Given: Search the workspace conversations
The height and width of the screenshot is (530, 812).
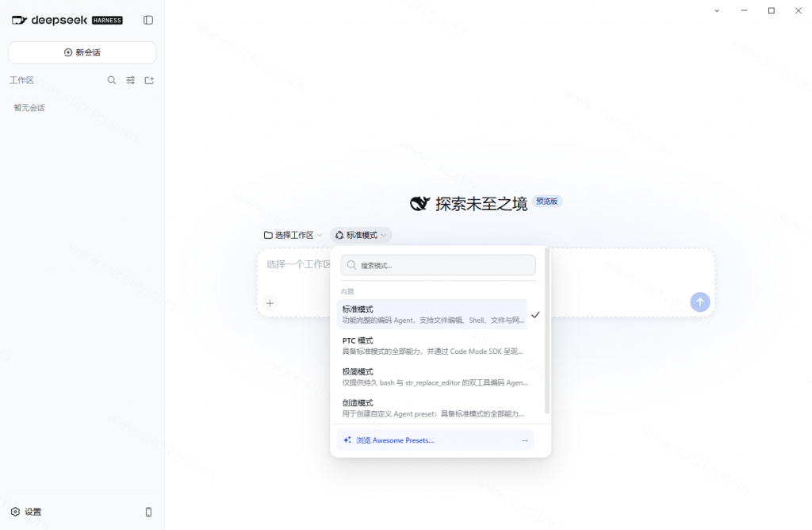Looking at the screenshot, I should click(111, 80).
